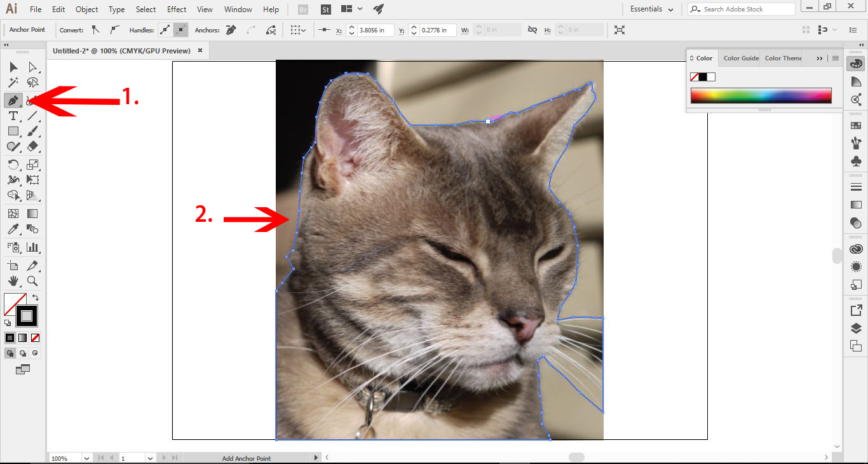The width and height of the screenshot is (868, 464).
Task: Select the Zoom tool
Action: point(32,280)
